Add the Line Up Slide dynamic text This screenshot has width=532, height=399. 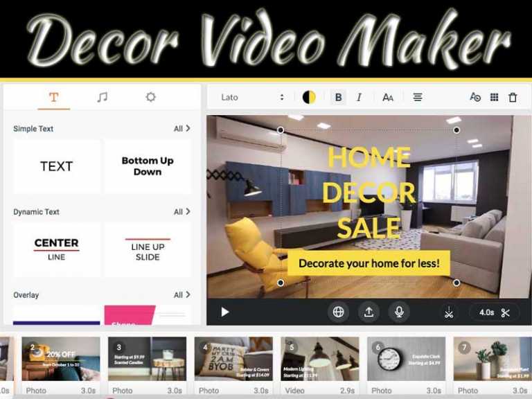pyautogui.click(x=148, y=249)
